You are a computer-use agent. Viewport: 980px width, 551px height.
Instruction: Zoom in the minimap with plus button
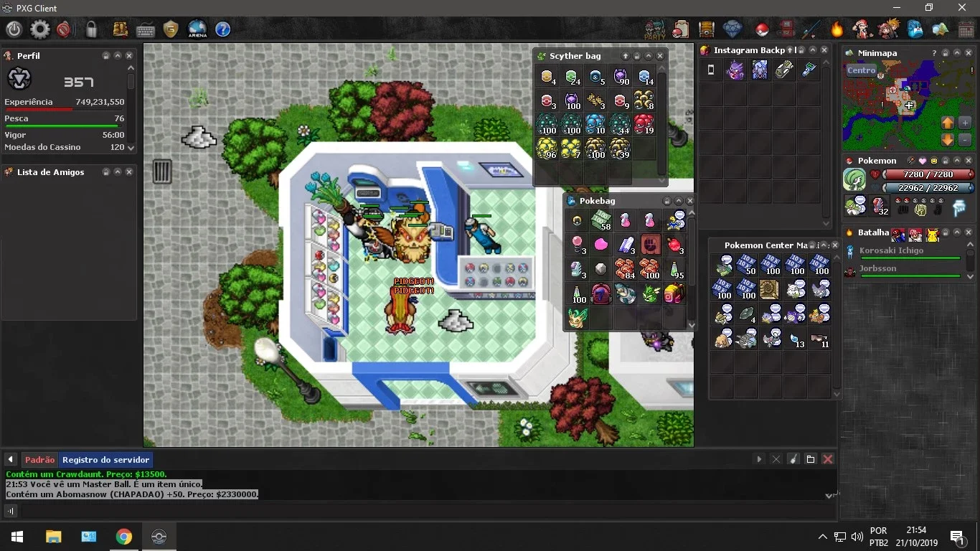point(964,123)
